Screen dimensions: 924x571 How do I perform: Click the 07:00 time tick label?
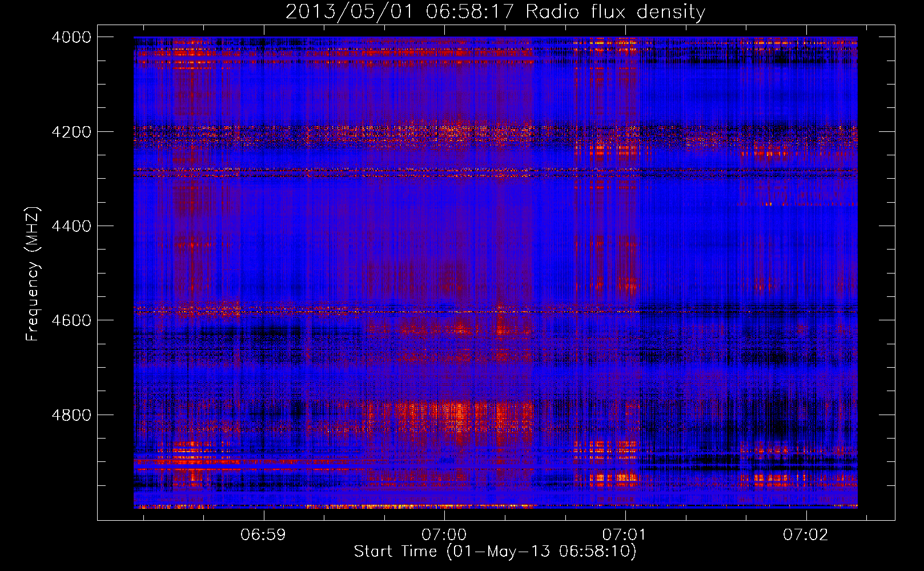(x=444, y=535)
